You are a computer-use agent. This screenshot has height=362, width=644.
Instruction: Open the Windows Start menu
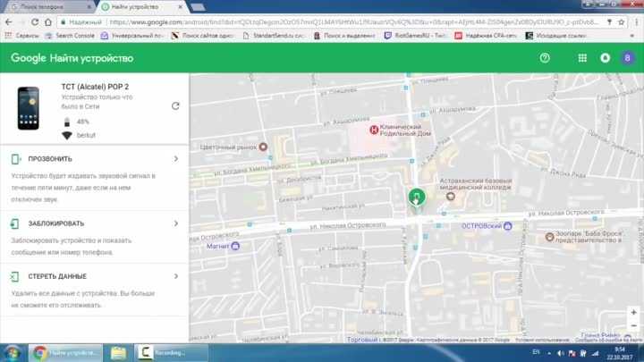coord(12,353)
